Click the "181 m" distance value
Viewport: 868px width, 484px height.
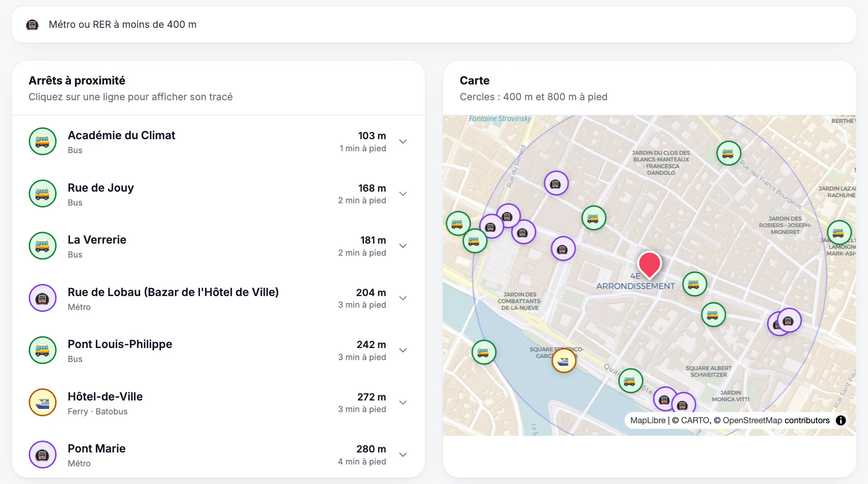coord(373,240)
